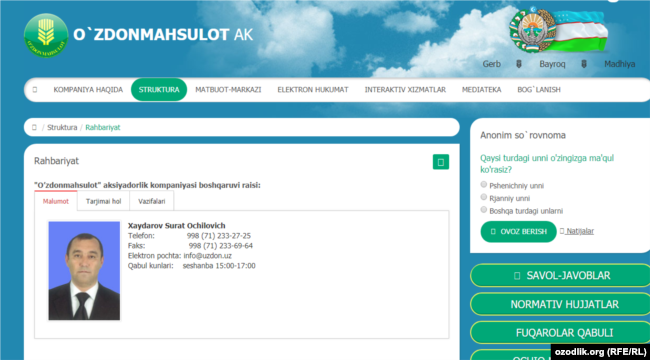Click the Uzbekistan coat of arms emblem
The image size is (650, 360).
[x=533, y=31]
